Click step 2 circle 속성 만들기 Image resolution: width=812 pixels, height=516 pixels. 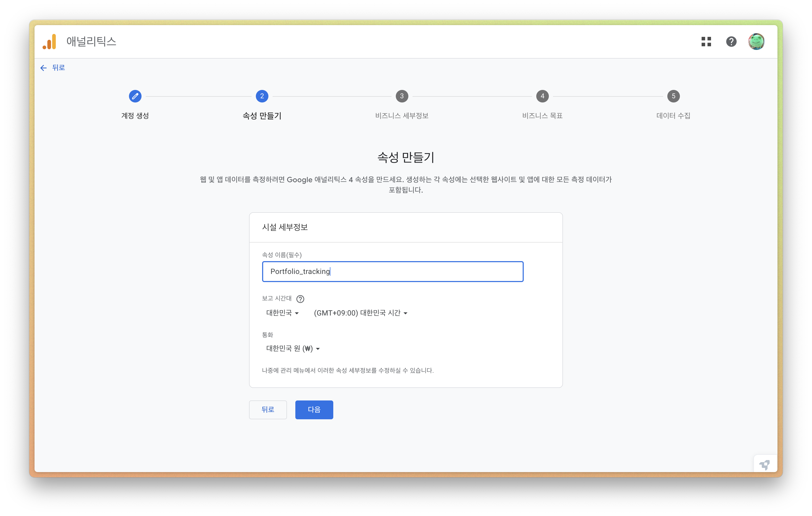262,96
